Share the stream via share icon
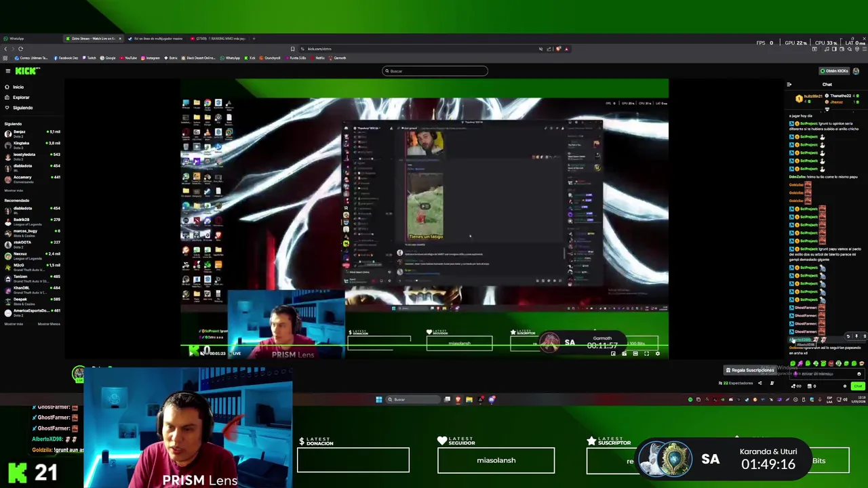 [759, 384]
